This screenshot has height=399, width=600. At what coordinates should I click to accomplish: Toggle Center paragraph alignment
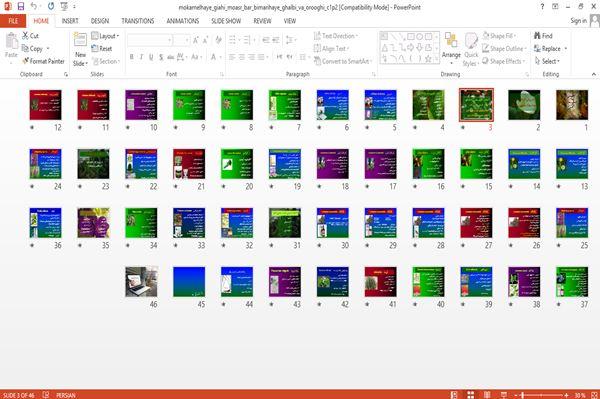pos(242,57)
